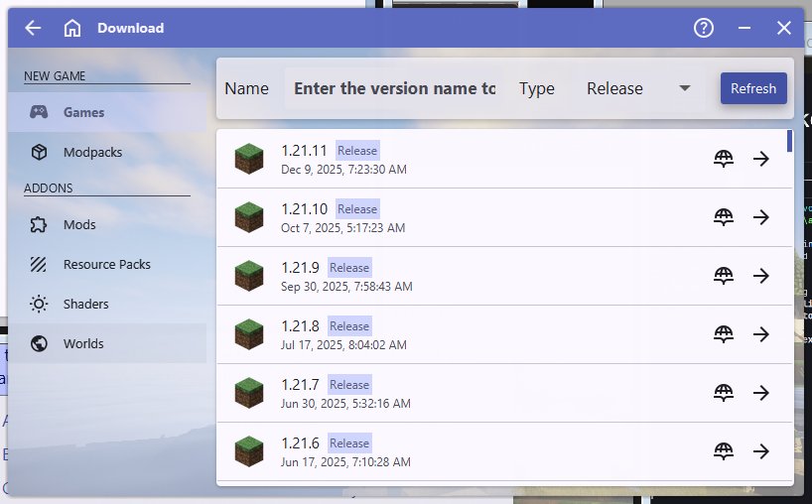Viewport: 812px width, 504px height.
Task: Click the Shaders sun icon
Action: click(x=39, y=304)
